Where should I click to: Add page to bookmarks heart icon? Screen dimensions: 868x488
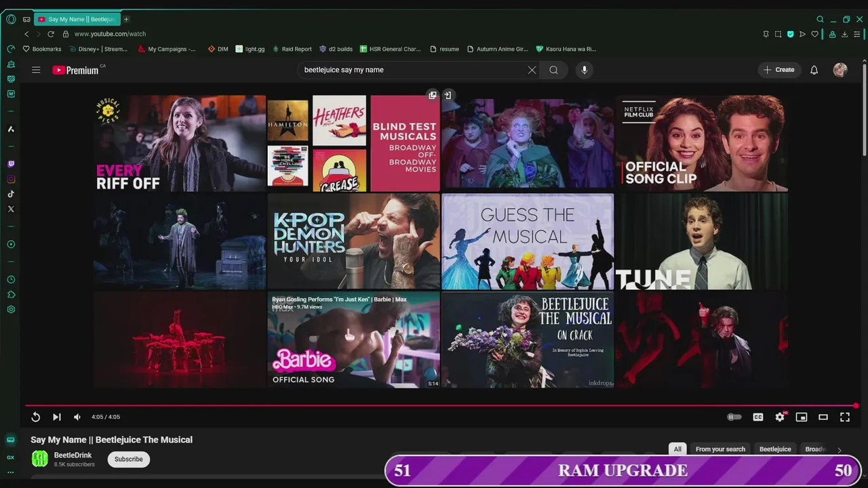[814, 34]
